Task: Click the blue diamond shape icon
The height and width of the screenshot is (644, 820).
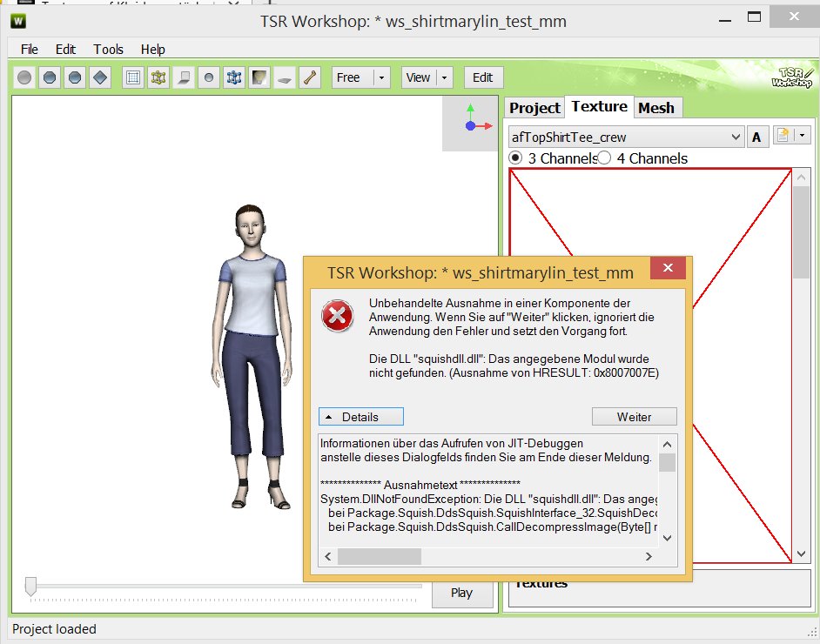Action: pos(100,77)
